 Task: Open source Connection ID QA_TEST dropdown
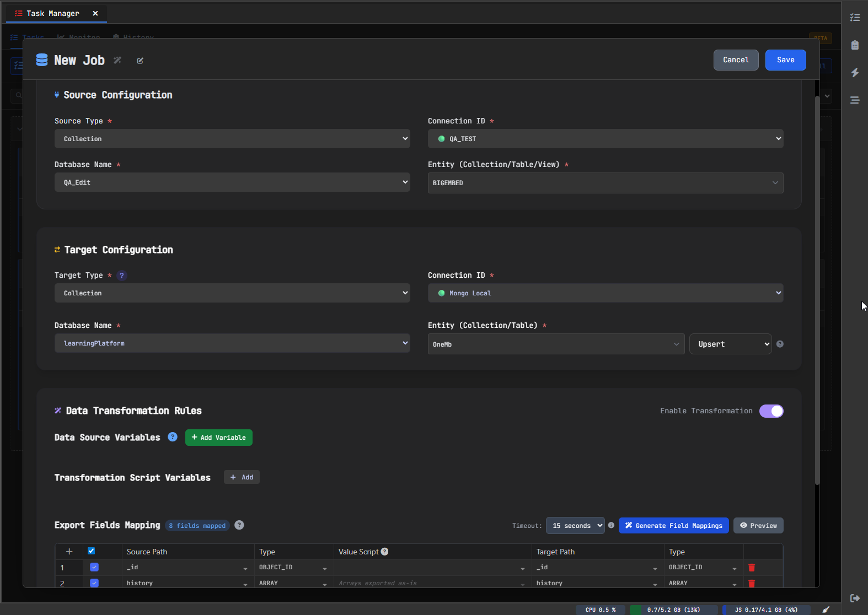[x=606, y=139]
